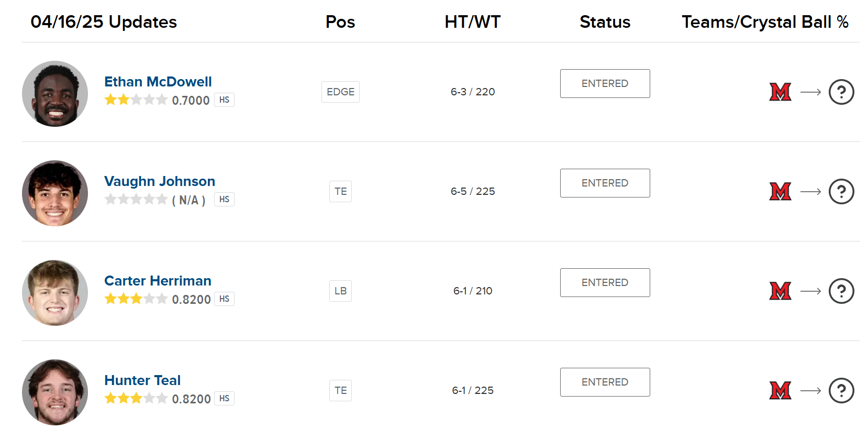Open Vaughn Johnson's player profile link
Viewport: 868px width, 439px height.
tap(160, 181)
